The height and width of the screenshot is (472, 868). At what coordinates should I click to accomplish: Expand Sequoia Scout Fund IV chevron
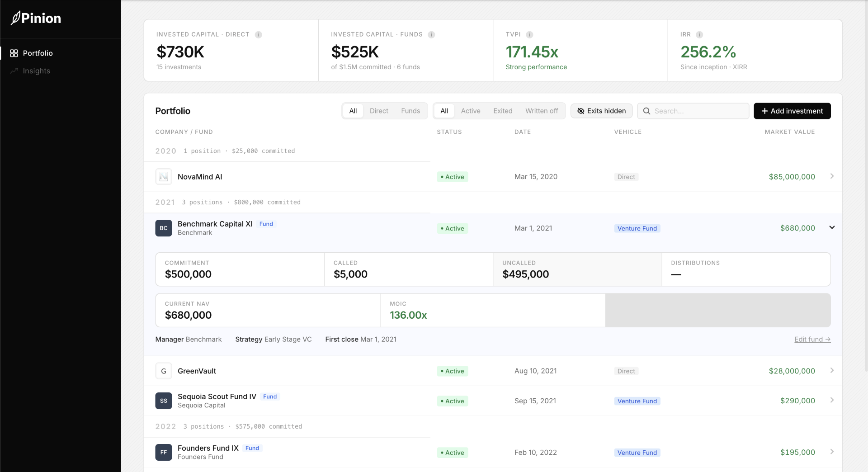832,401
